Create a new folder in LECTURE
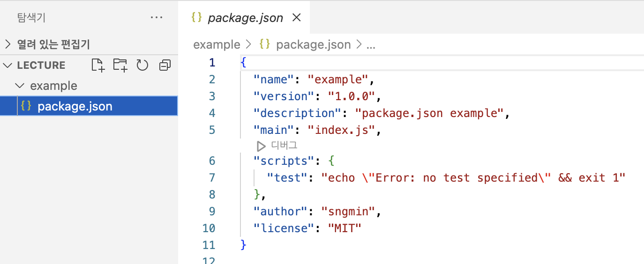The height and width of the screenshot is (264, 644). [120, 65]
